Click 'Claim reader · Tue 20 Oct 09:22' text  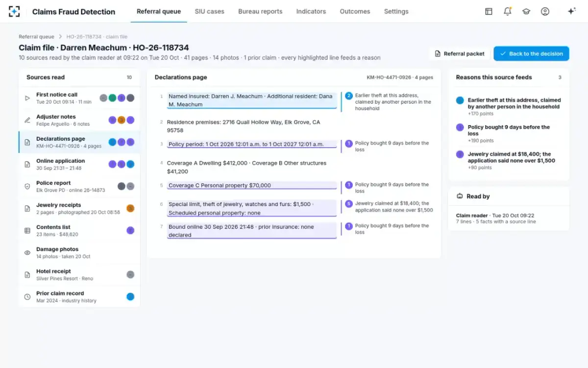point(495,215)
